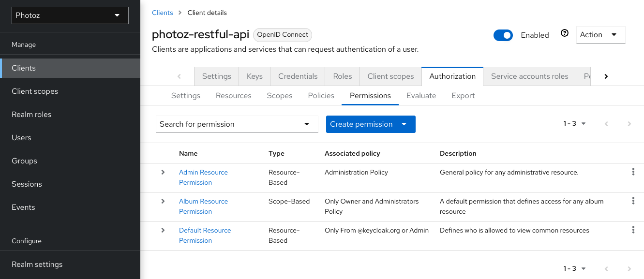Open the Action dropdown

click(600, 34)
